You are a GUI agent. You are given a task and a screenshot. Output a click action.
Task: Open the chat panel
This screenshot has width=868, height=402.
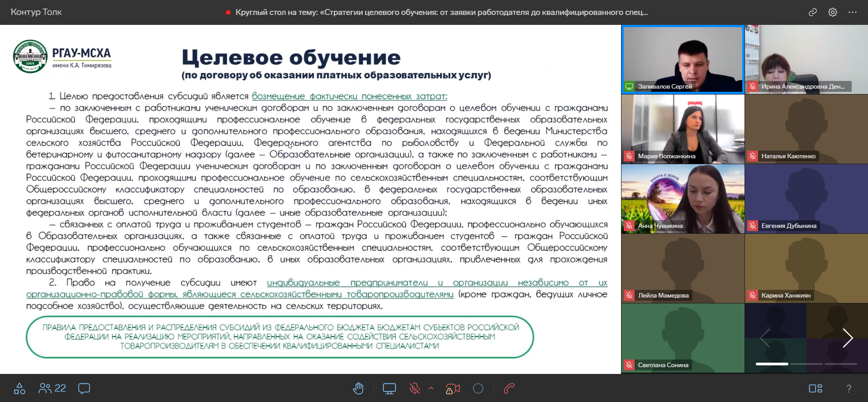coord(84,388)
